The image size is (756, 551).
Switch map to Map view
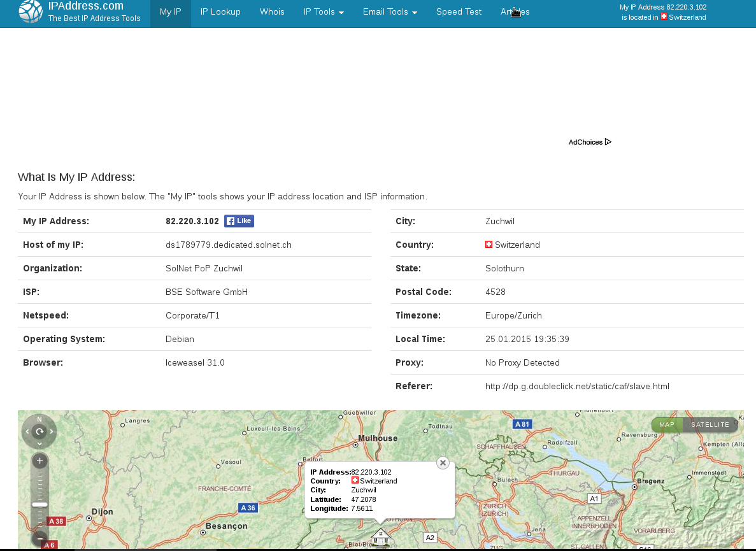click(667, 425)
